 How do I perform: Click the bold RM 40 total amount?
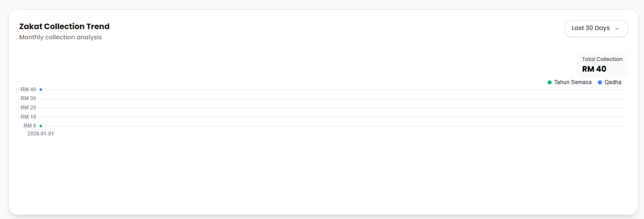coord(594,69)
